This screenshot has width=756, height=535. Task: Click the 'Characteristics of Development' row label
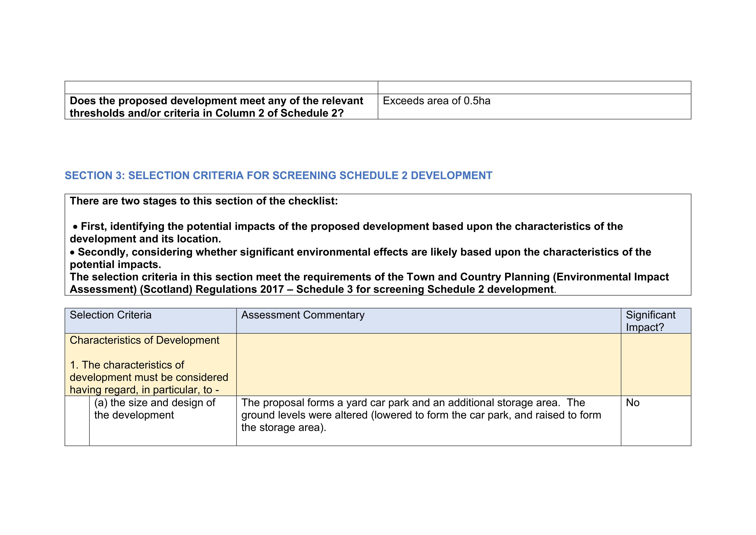point(144,340)
